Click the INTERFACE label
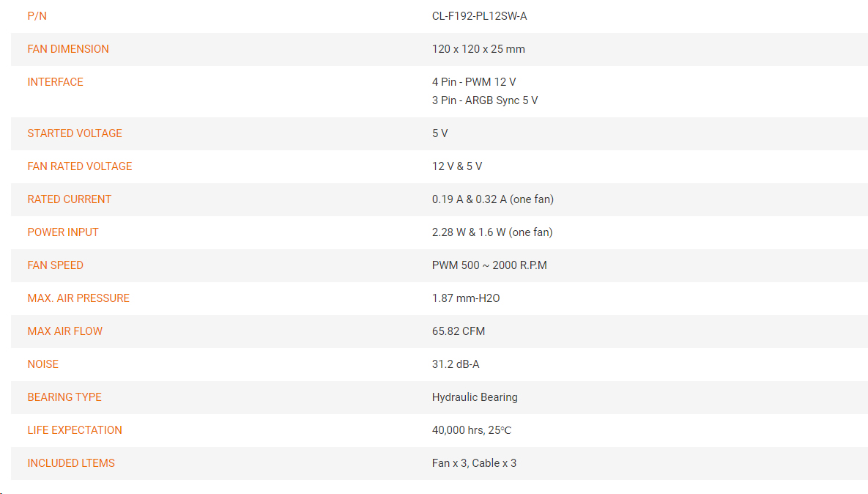 pyautogui.click(x=56, y=82)
